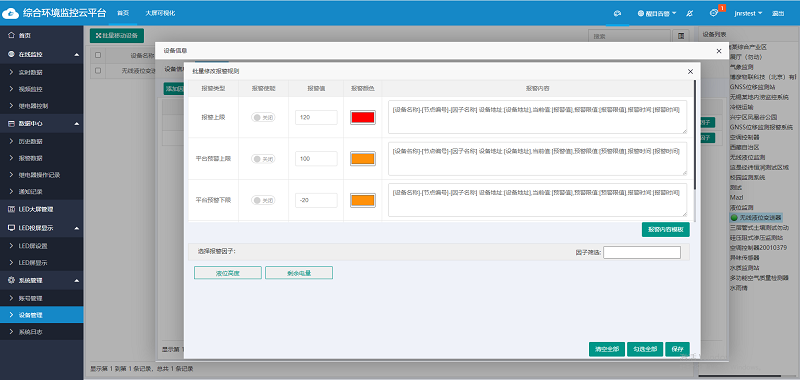Click the 数据中心 sidebar icon
Viewport: 800px width, 380px height.
pyautogui.click(x=11, y=123)
